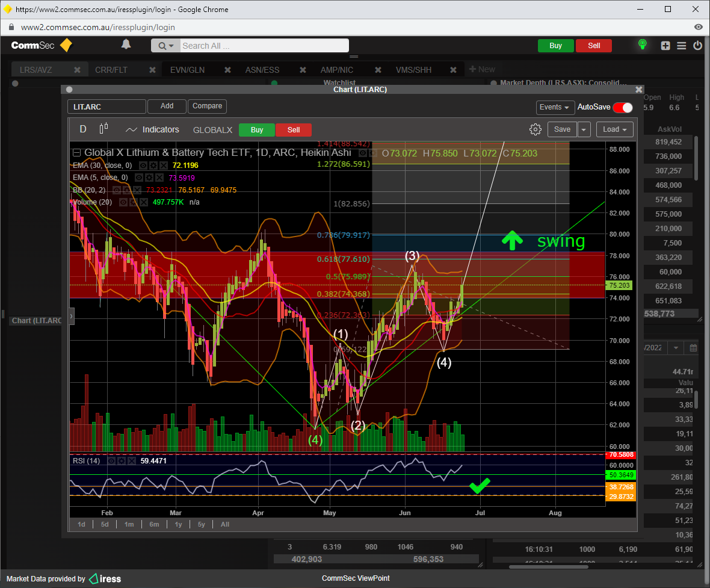Click the chart toolbar Sell button
Viewport: 710px width, 588px height.
(x=294, y=130)
